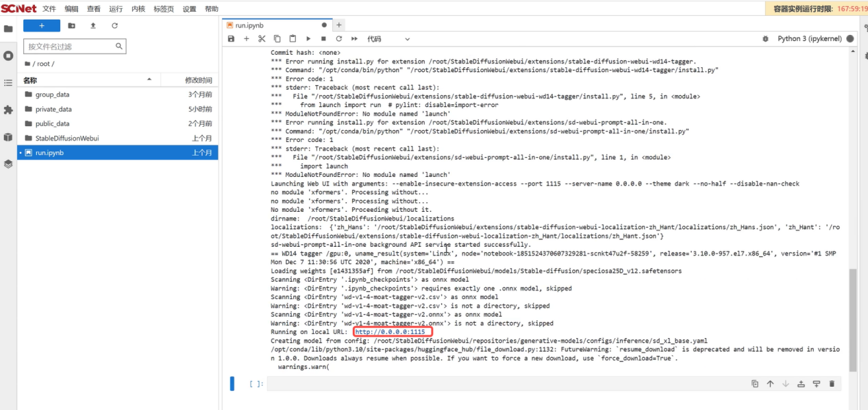Viewport: 868px width, 410px height.
Task: Enable the debugger bug icon
Action: tap(765, 39)
